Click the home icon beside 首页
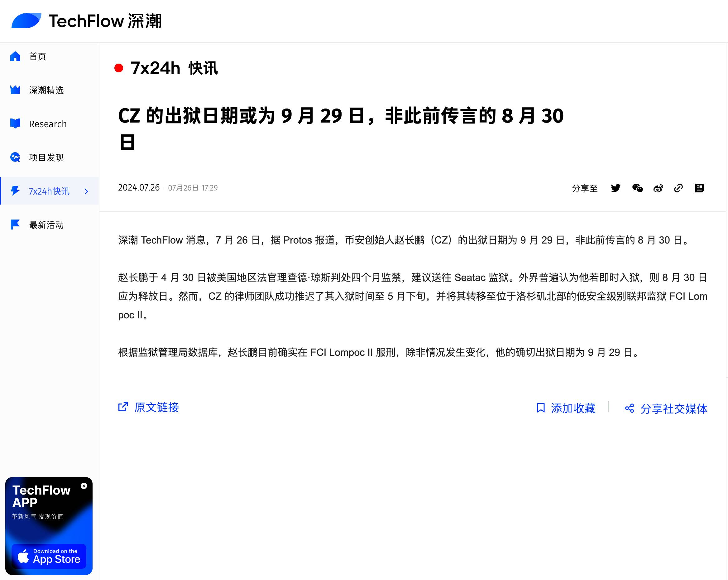Viewport: 728px width, 580px height. pyautogui.click(x=15, y=56)
